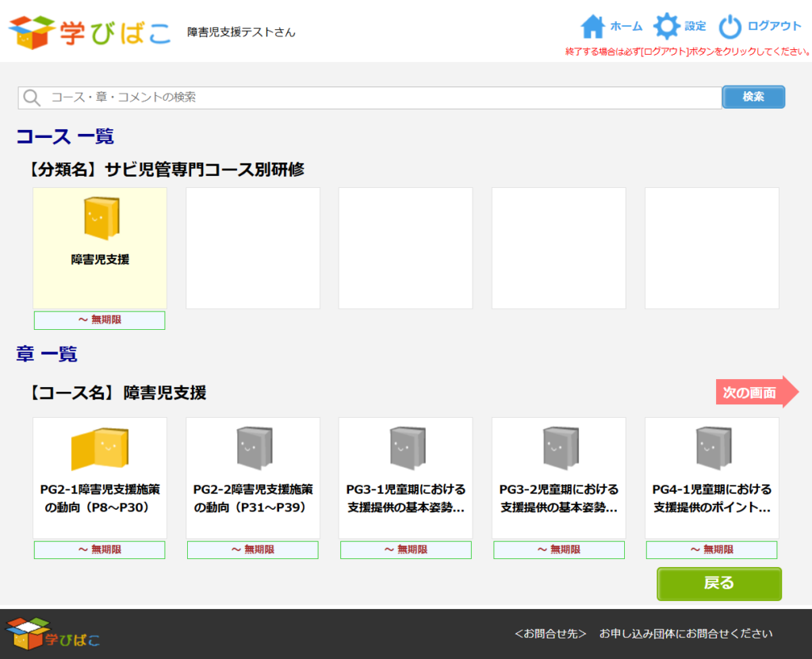Image resolution: width=812 pixels, height=659 pixels.
Task: Click the yellow book icon for 障害児支援 course
Action: point(100,218)
